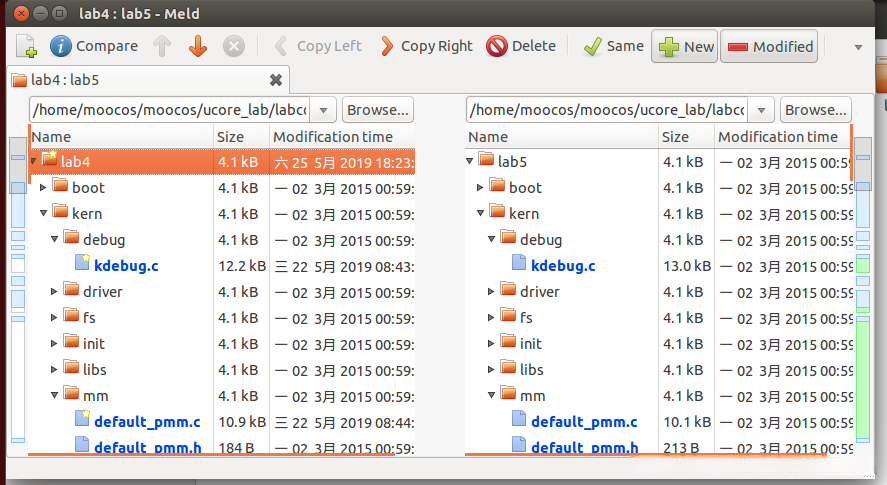Select the fs folder icon in lab5 pane
This screenshot has width=887, height=485.
(509, 315)
